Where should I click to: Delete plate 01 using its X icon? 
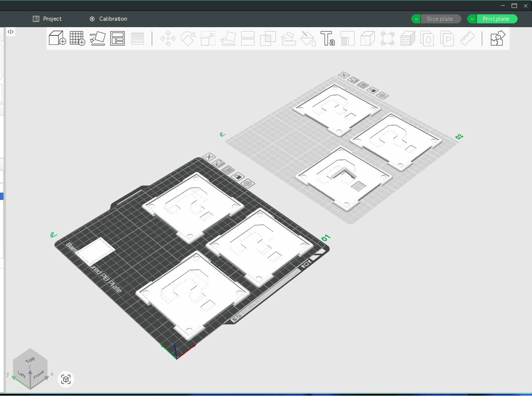point(209,157)
